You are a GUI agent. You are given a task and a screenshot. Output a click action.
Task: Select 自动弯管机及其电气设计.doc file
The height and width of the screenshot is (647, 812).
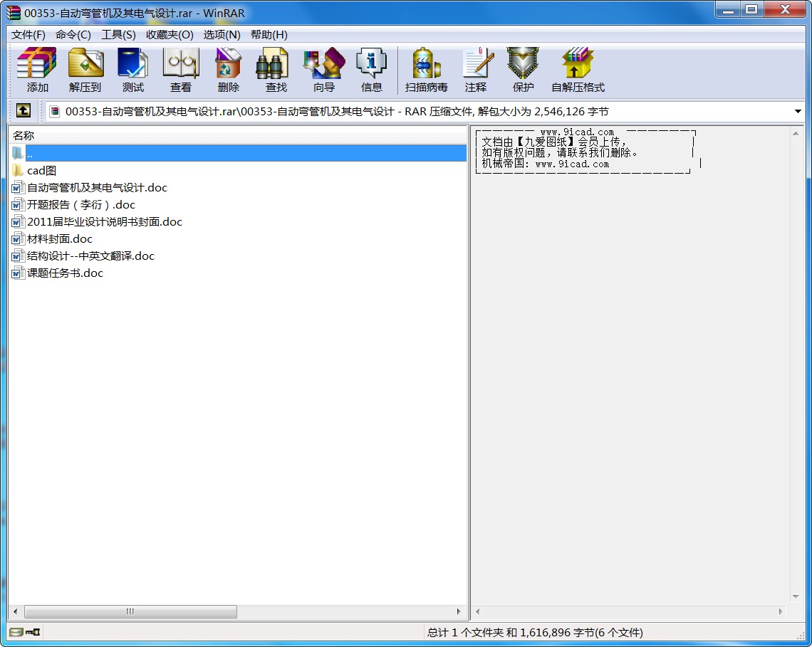point(98,187)
